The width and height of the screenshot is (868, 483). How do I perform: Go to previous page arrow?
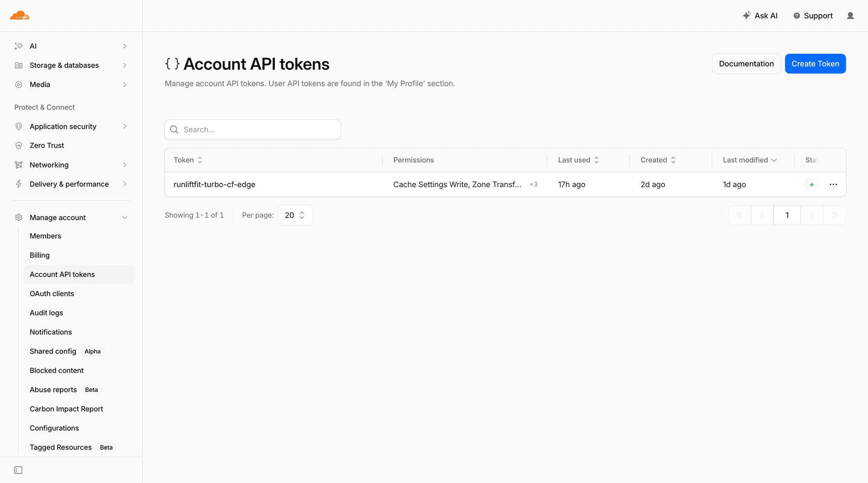pos(763,215)
